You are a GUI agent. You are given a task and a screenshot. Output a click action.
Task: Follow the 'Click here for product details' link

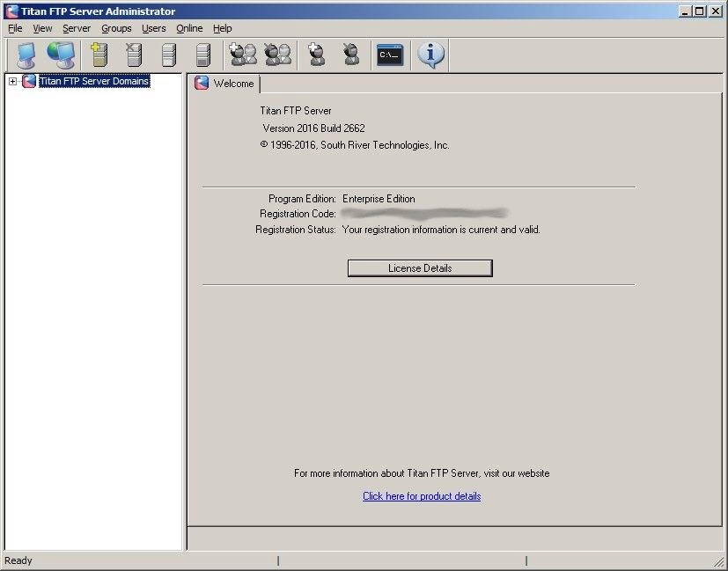(422, 496)
